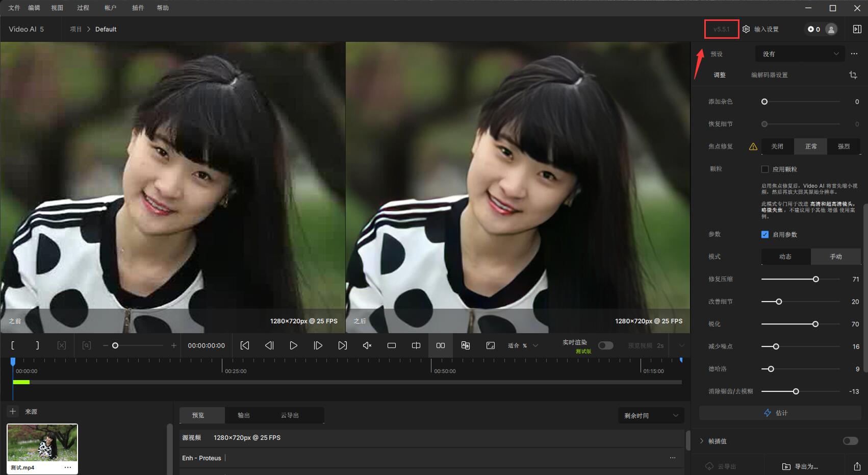Select the 调整 tab
Viewport: 868px width, 475px height.
point(720,75)
